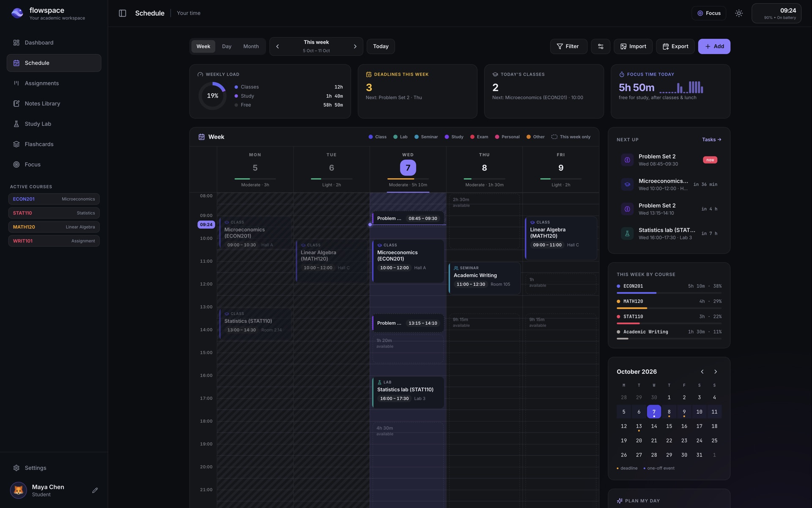
Task: Toggle the Exam legend filter
Action: pos(479,137)
